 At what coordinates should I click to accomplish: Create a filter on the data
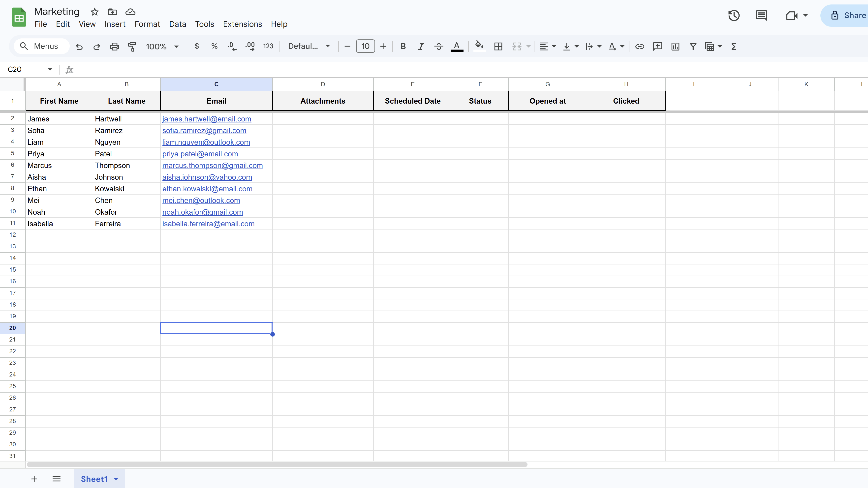pos(693,46)
